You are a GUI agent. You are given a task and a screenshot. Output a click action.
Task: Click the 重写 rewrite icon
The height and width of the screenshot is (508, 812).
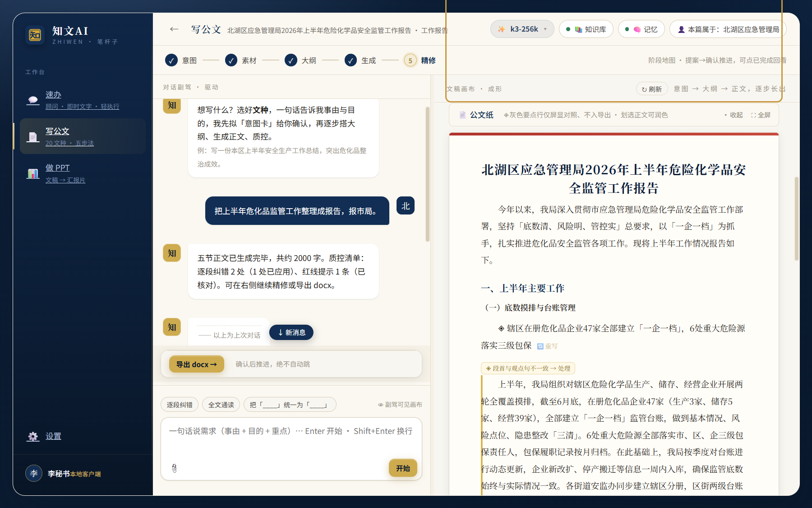tap(540, 346)
